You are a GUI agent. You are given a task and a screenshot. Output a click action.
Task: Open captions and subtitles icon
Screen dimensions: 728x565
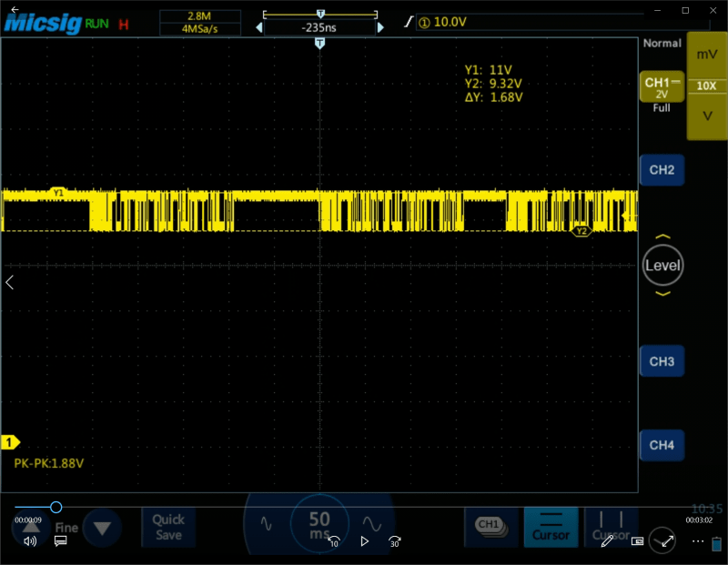point(60,541)
